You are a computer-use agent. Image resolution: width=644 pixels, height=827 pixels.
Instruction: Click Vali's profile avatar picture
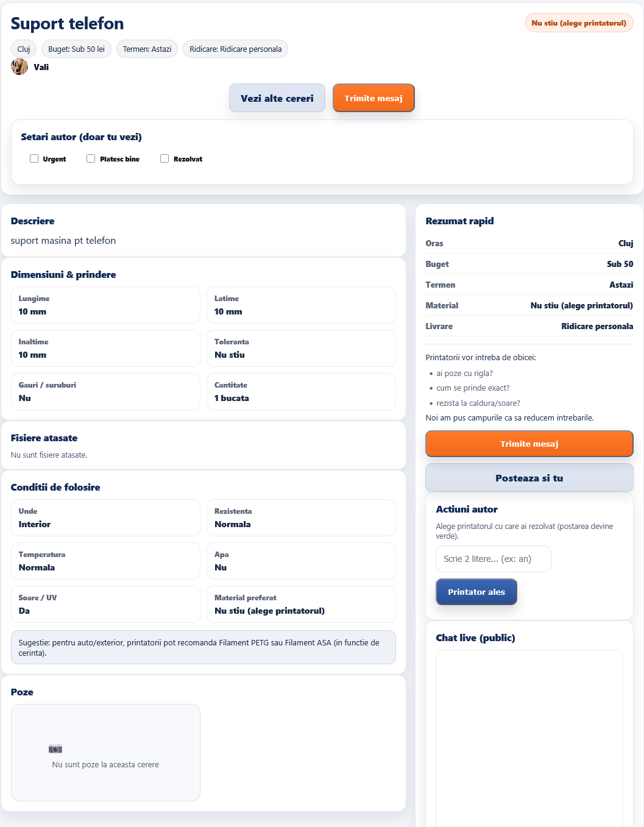point(19,66)
